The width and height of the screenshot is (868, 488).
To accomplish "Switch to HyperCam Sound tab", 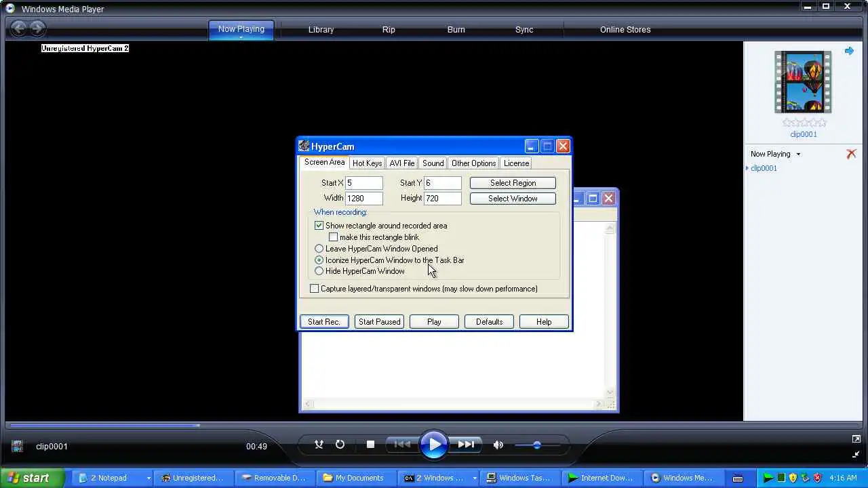I will point(433,163).
